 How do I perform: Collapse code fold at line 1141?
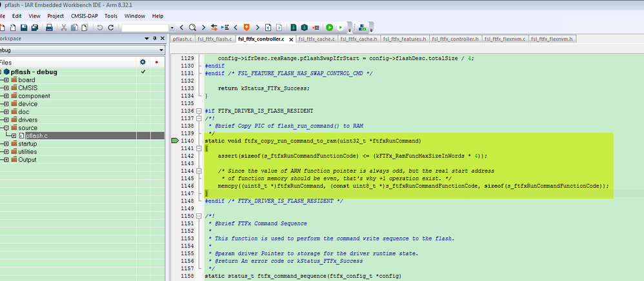click(x=199, y=148)
